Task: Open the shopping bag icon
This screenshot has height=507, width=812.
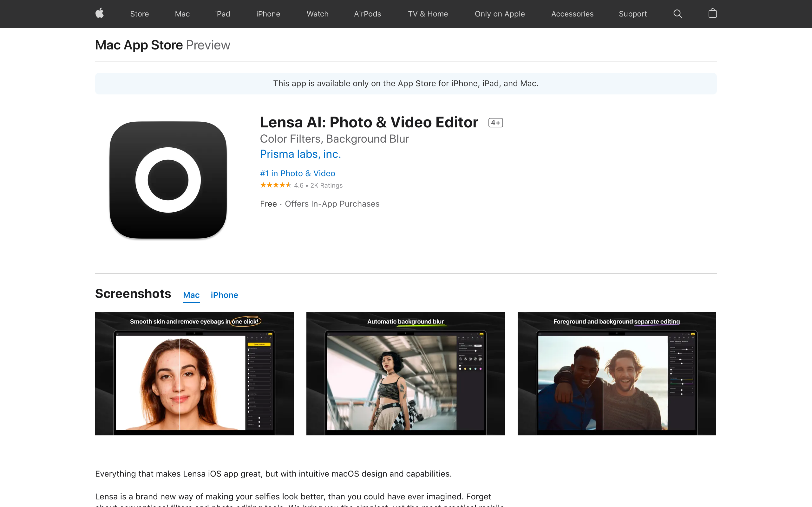Action: tap(712, 14)
